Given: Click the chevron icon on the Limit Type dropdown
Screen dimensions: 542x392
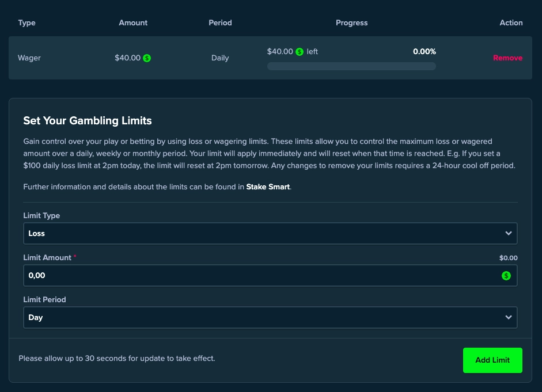Looking at the screenshot, I should point(509,233).
